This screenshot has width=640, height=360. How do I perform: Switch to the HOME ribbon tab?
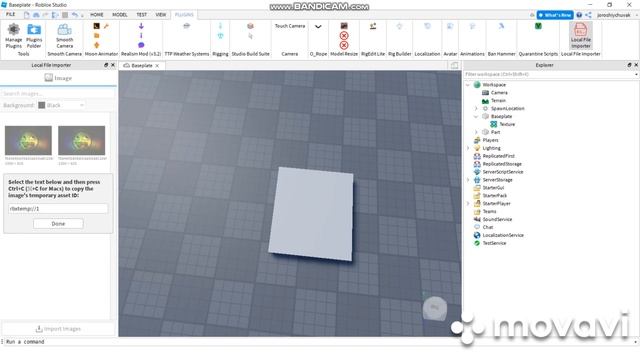(x=97, y=15)
